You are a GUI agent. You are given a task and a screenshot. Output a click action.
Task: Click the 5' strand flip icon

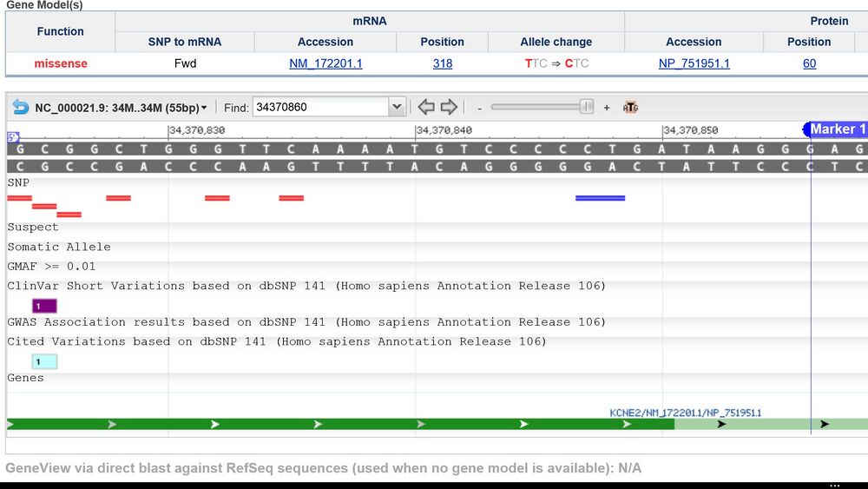point(13,137)
